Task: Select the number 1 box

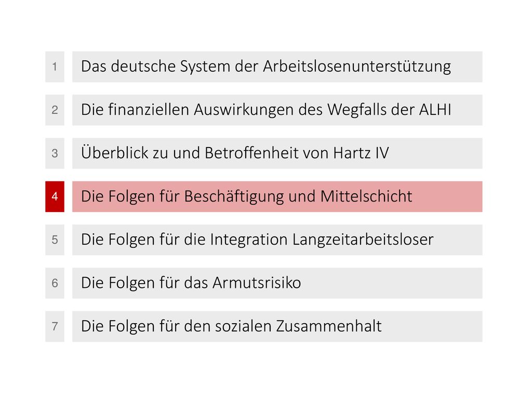Action: (x=55, y=67)
